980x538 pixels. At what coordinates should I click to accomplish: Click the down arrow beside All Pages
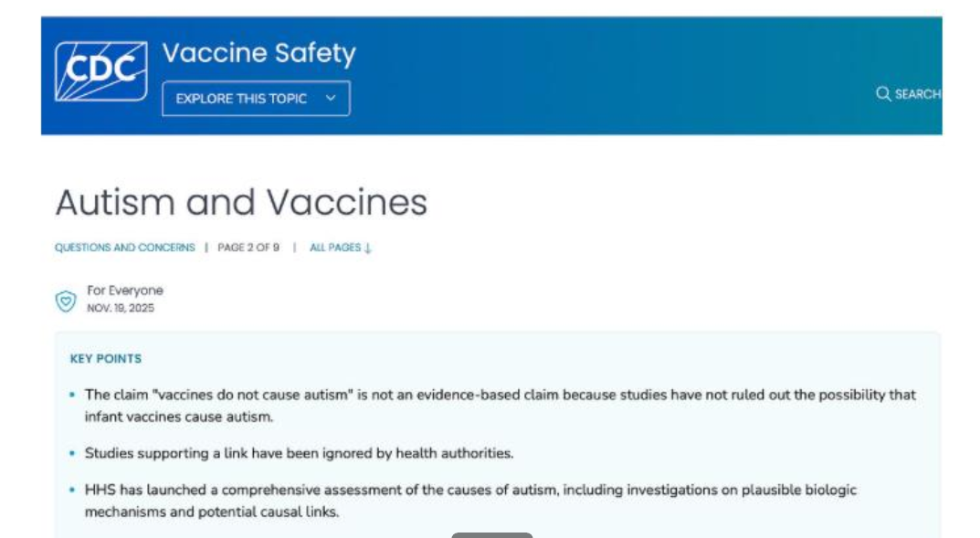click(x=368, y=248)
